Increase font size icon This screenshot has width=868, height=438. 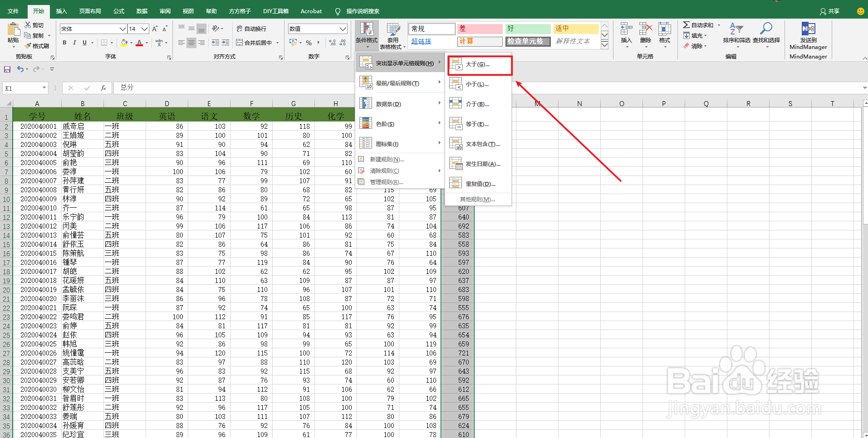click(155, 29)
